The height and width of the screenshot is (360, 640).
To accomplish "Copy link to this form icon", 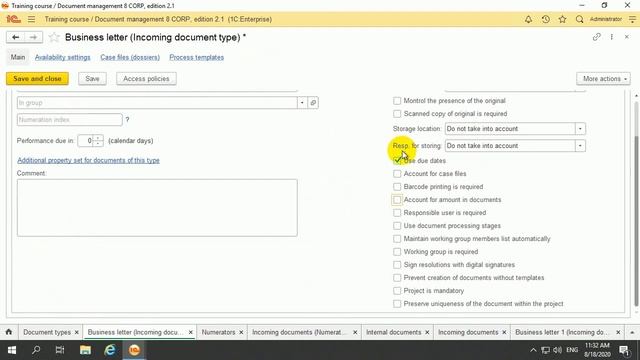I will click(596, 37).
